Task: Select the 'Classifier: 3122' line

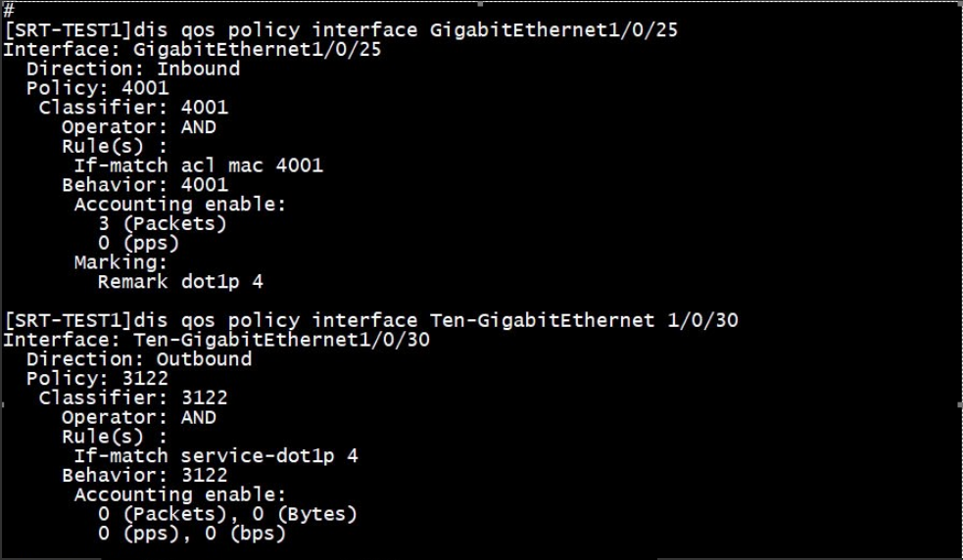Action: tap(133, 397)
